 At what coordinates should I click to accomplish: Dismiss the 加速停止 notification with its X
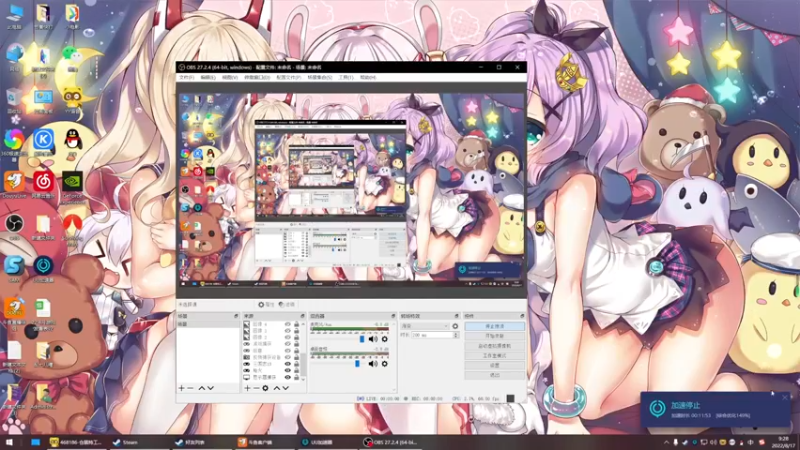coord(785,397)
